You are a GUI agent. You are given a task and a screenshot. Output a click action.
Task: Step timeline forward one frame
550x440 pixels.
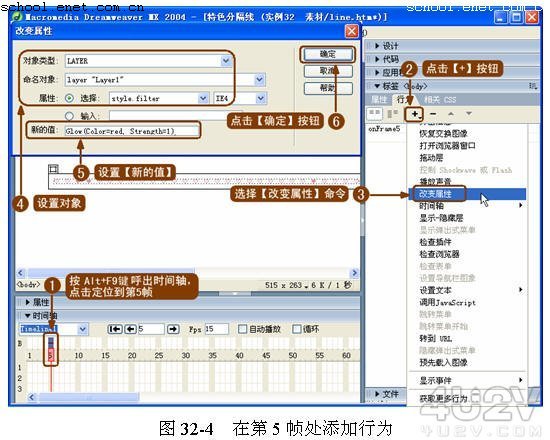tap(173, 329)
